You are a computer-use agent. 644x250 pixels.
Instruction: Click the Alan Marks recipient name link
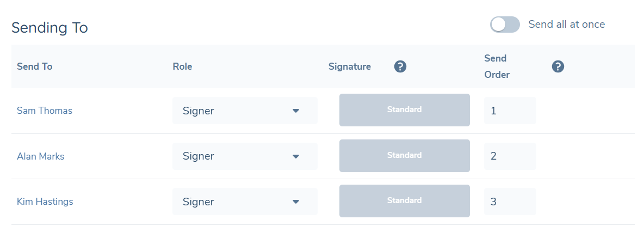click(41, 156)
